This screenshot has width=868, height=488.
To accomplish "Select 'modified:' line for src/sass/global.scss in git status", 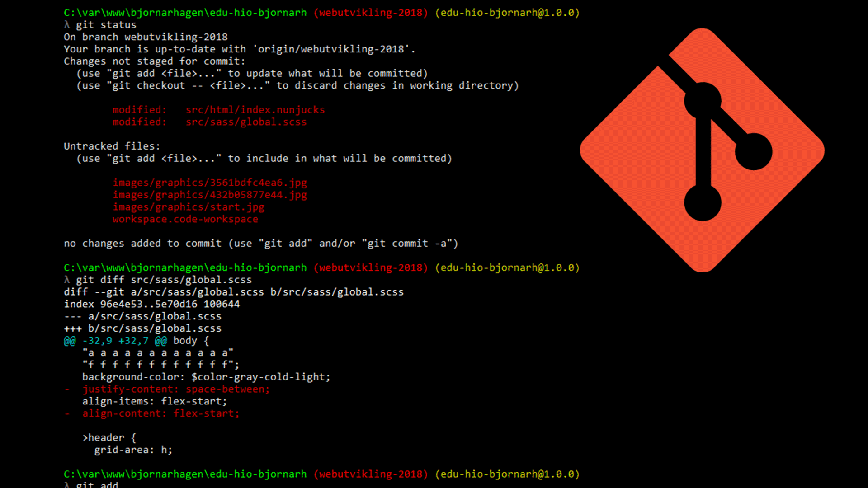I will coord(210,122).
